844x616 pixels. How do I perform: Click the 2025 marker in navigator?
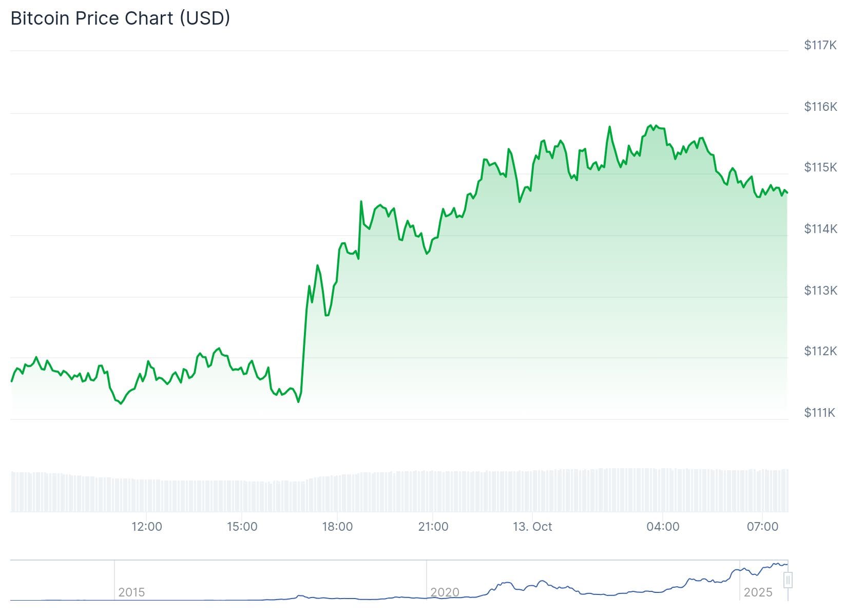(758, 592)
